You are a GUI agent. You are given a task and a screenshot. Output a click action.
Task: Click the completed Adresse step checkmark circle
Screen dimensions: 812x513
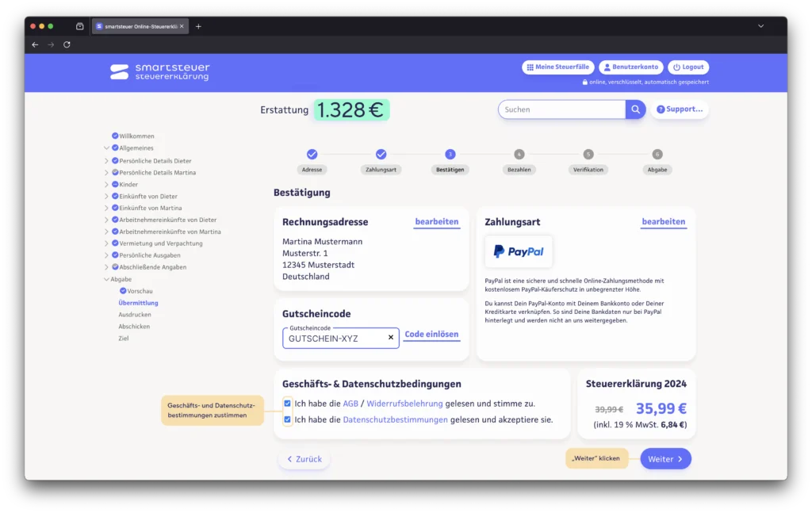point(312,154)
